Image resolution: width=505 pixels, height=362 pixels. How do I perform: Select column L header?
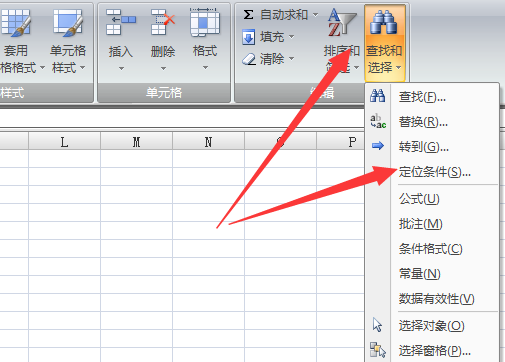(x=64, y=142)
